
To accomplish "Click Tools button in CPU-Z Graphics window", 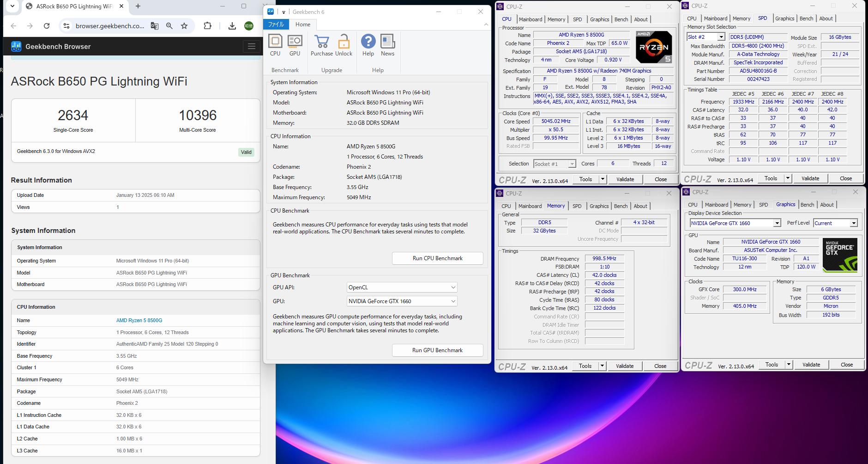I will pyautogui.click(x=772, y=365).
